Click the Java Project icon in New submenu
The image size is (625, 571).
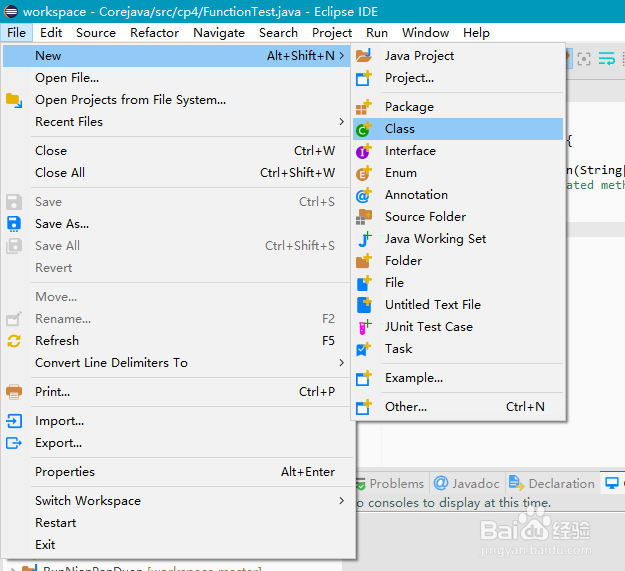pyautogui.click(x=364, y=55)
